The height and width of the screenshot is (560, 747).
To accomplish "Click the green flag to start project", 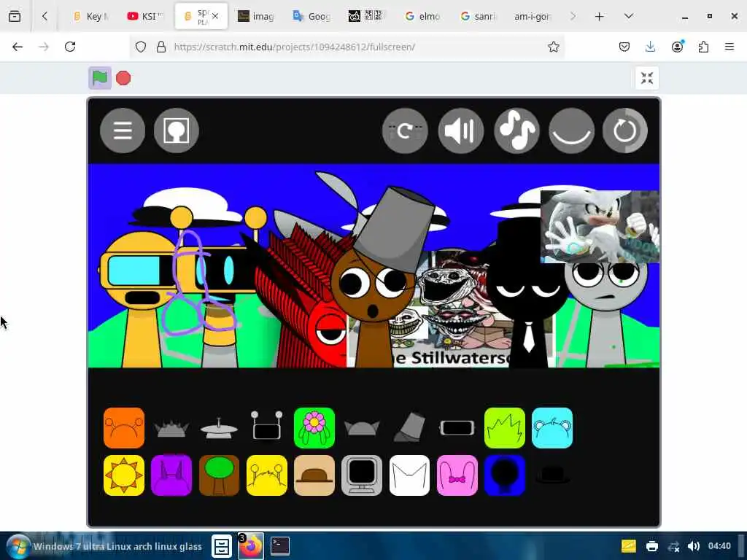I will 99,78.
